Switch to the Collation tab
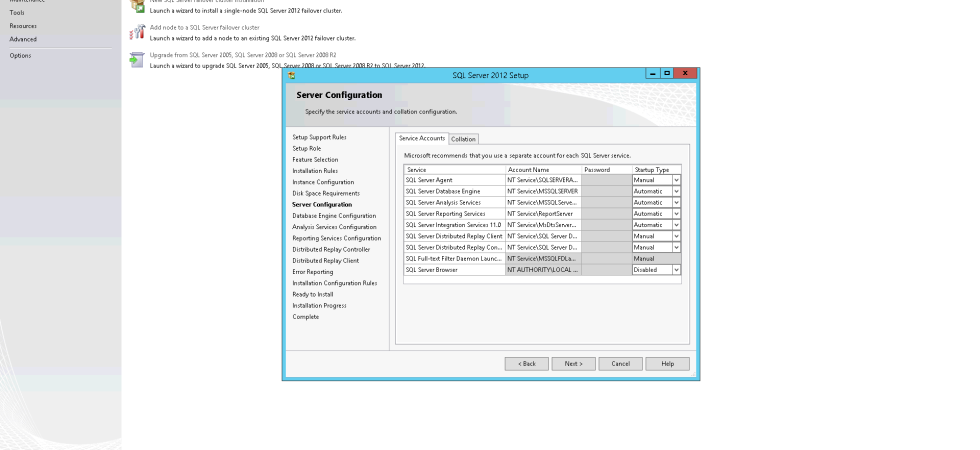Screen dimensions: 980x450 [x=463, y=139]
